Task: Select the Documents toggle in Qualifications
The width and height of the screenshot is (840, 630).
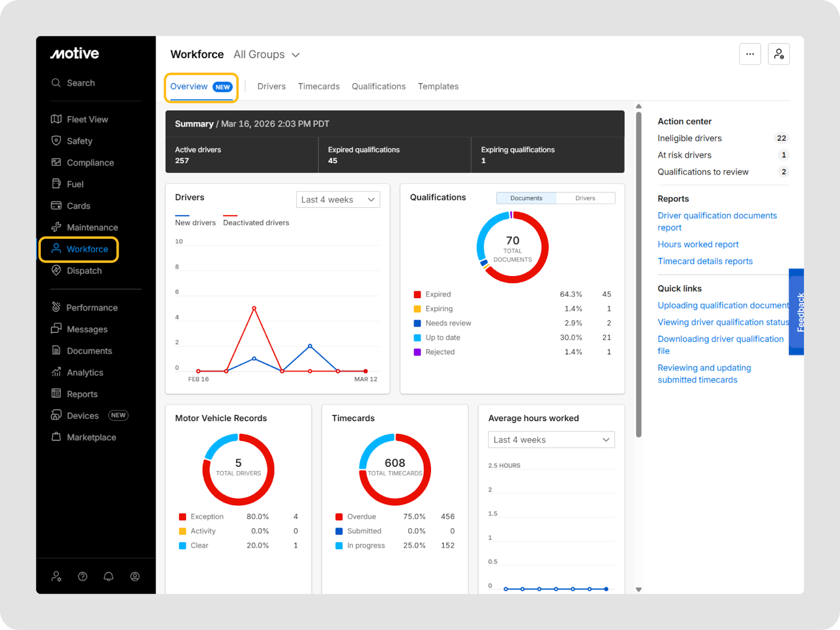Action: coord(526,198)
